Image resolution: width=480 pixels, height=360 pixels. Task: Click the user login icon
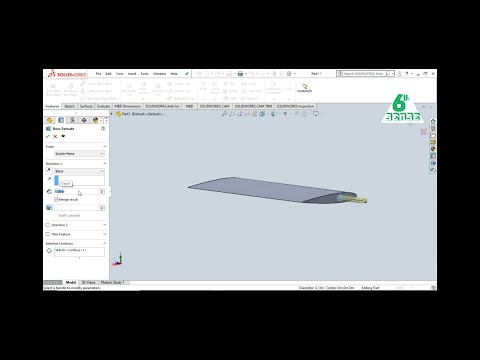[x=399, y=74]
